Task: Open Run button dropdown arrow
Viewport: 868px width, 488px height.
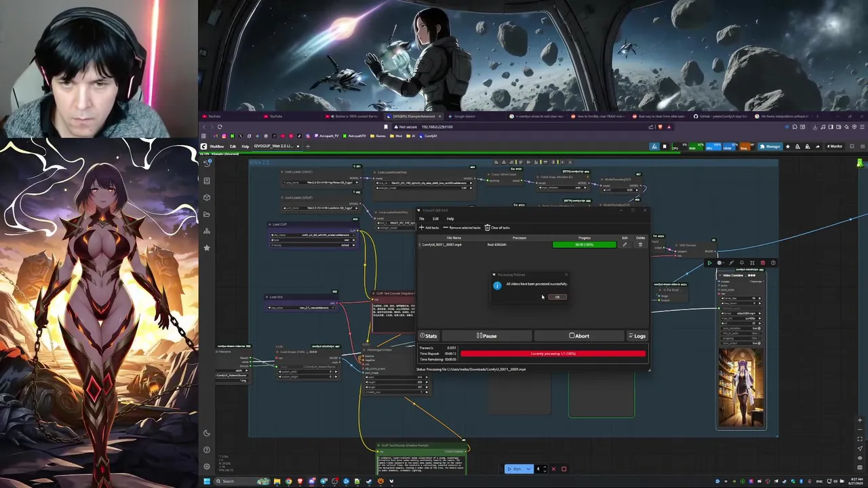Action: [x=528, y=469]
